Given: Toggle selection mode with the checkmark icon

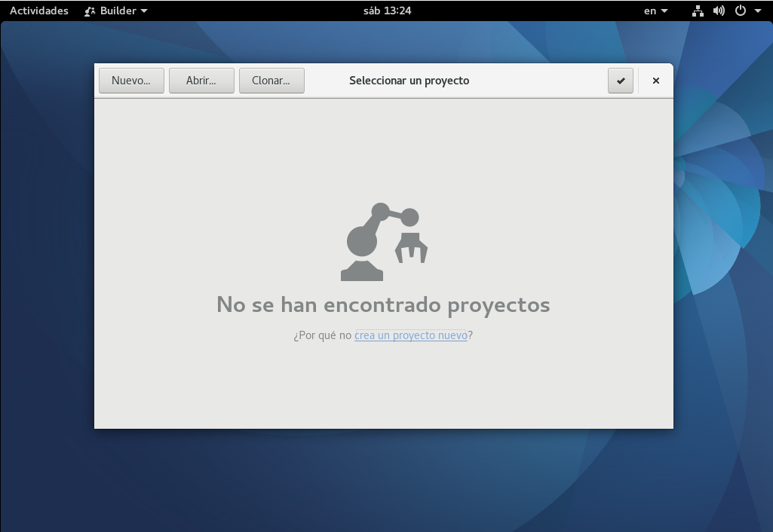Looking at the screenshot, I should (620, 81).
